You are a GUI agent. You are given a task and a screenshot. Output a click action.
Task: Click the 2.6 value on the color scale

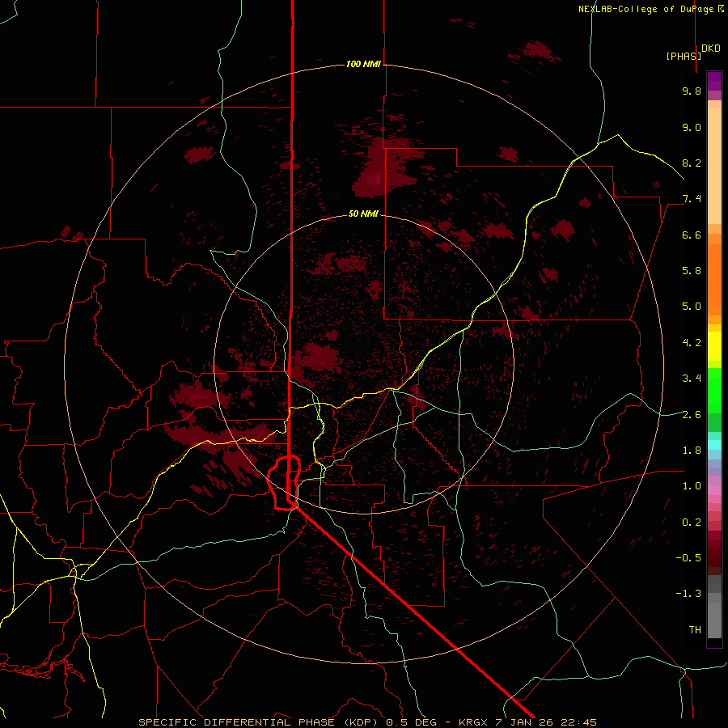[x=692, y=415]
